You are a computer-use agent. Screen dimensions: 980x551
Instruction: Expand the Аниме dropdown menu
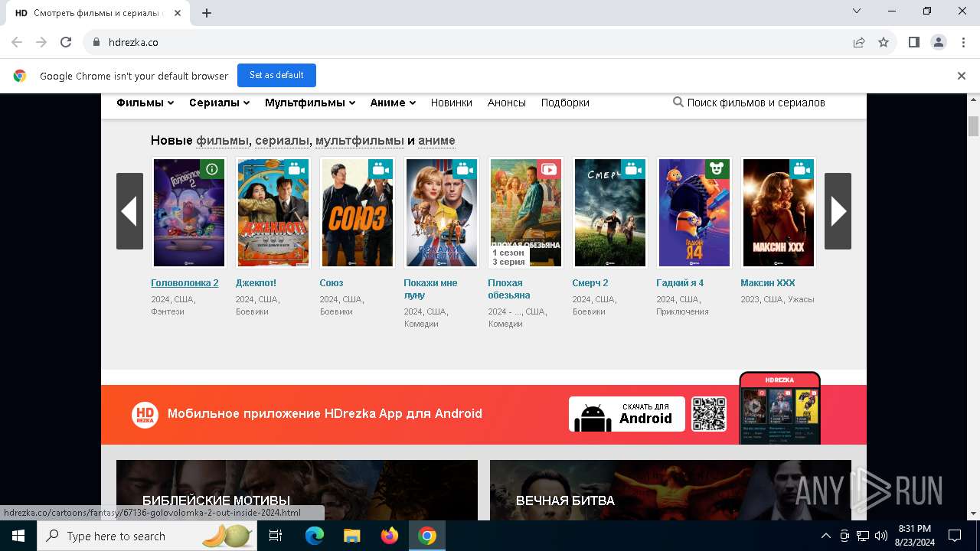[393, 103]
